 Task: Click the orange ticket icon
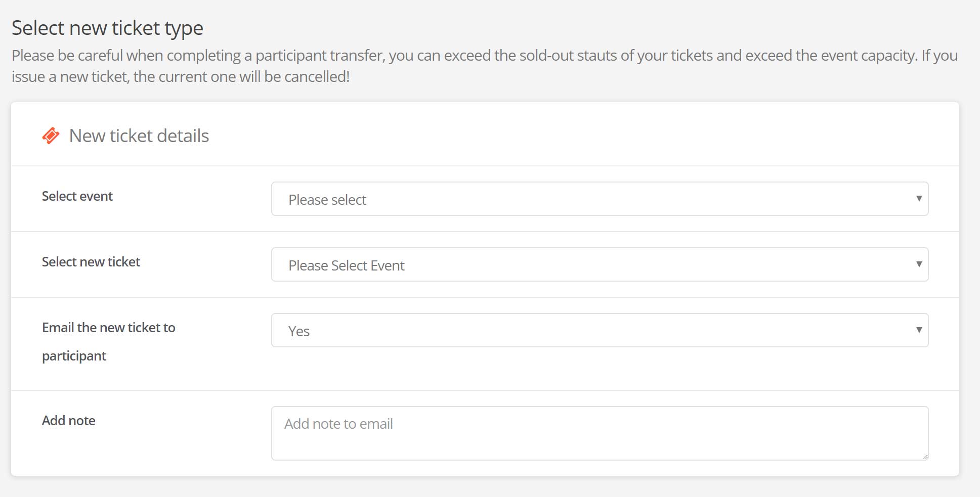(x=51, y=135)
